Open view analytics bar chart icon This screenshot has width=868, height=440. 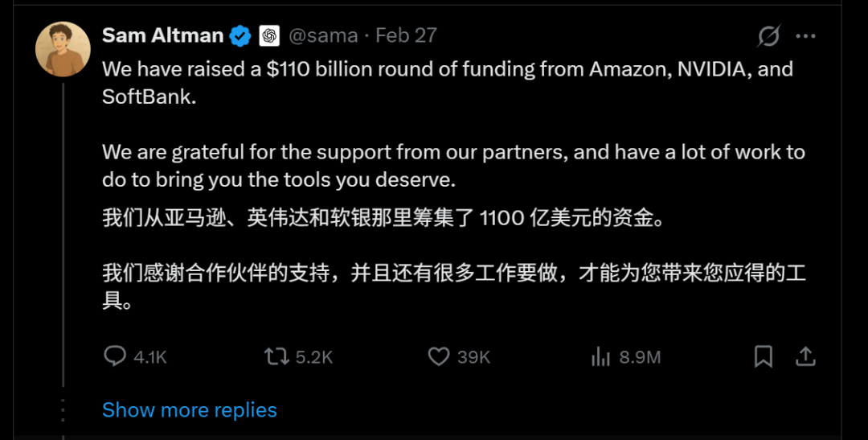click(601, 356)
